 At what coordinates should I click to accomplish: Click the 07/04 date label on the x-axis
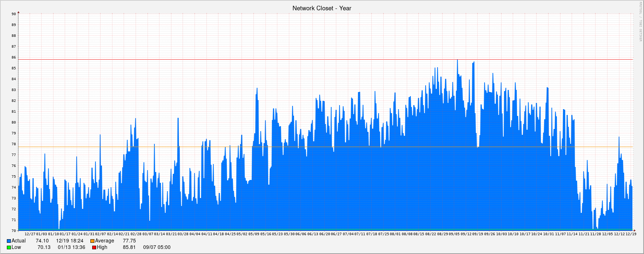[x=348, y=234]
